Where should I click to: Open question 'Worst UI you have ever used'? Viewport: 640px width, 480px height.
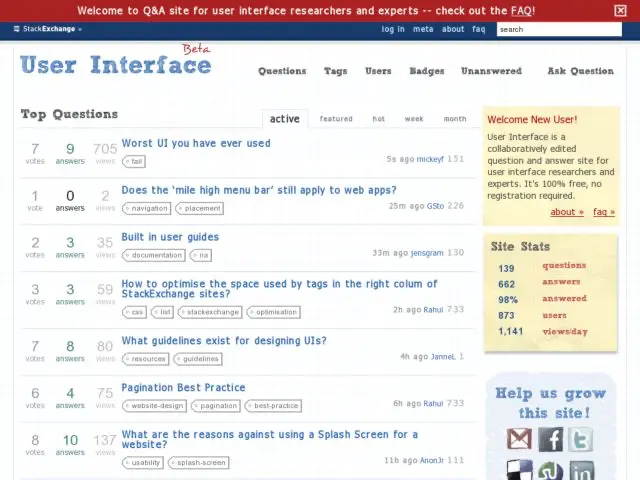196,143
